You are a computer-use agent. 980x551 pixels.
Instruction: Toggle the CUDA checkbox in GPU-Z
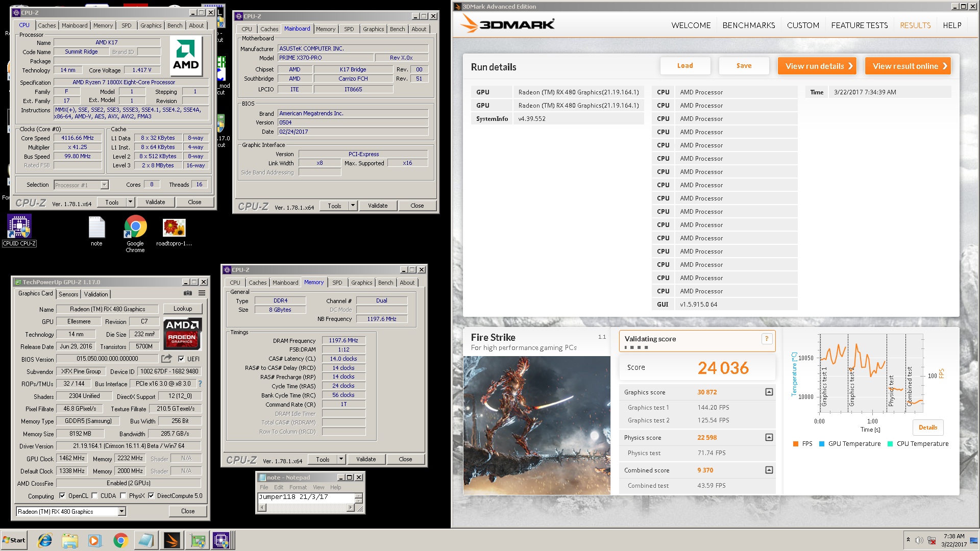point(94,495)
